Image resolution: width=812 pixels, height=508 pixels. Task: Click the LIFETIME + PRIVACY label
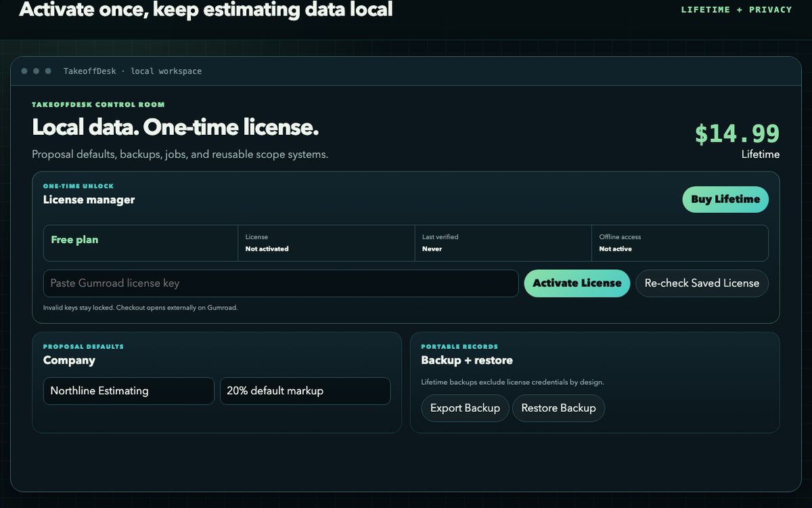(736, 9)
